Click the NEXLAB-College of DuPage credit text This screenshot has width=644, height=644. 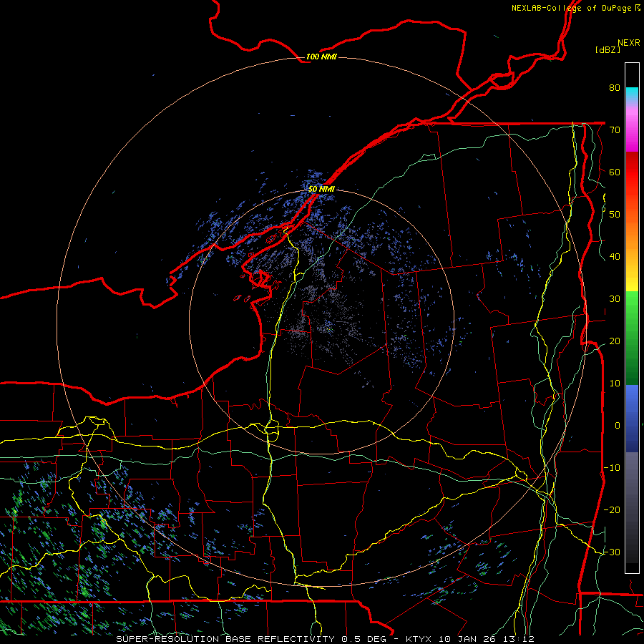pos(575,8)
